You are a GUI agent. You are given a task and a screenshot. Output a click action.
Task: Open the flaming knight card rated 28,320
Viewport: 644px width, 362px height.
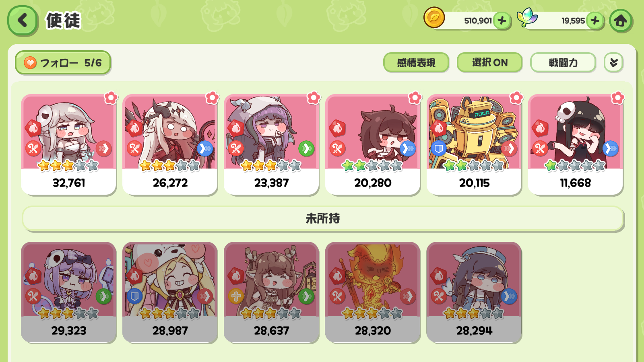373,292
